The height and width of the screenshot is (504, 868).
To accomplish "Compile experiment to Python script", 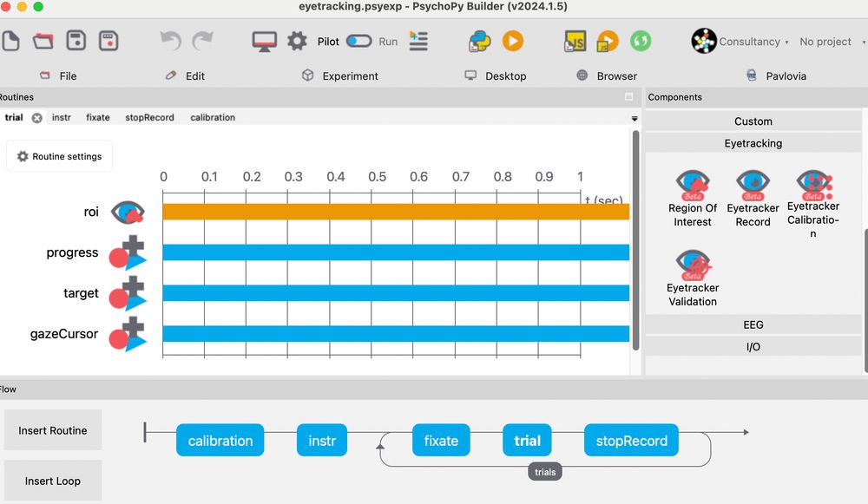I will [x=479, y=42].
